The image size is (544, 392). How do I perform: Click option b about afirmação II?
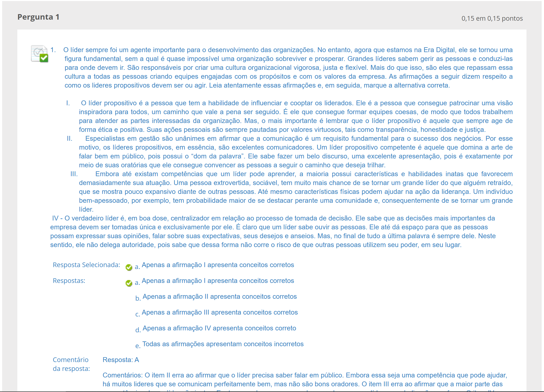click(219, 297)
